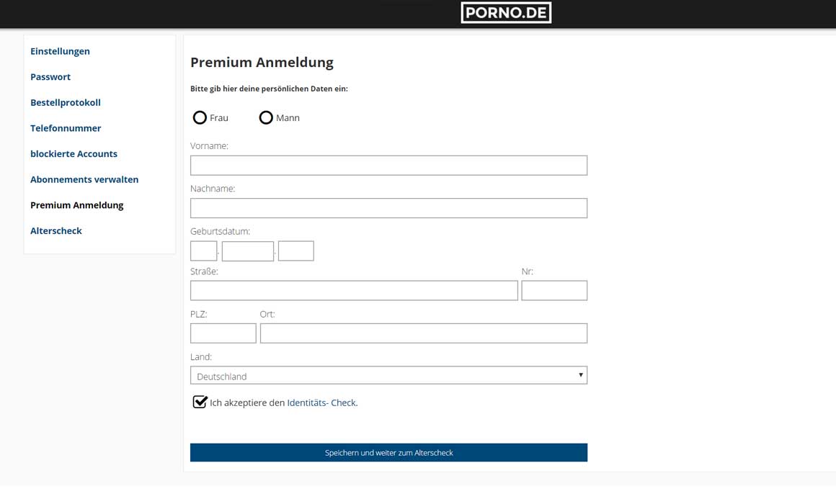Viewport: 836px width, 504px height.
Task: Show blockierte Accounts page
Action: point(74,154)
